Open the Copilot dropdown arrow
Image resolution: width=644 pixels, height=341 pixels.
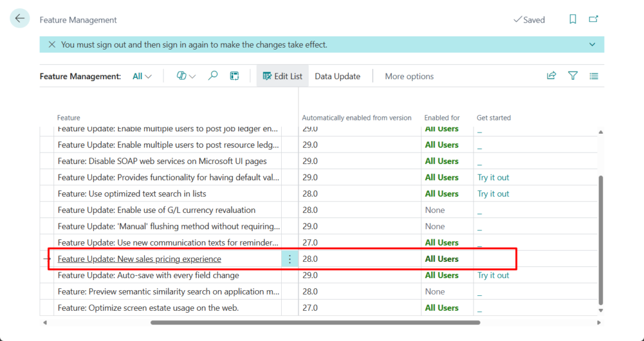(186, 76)
